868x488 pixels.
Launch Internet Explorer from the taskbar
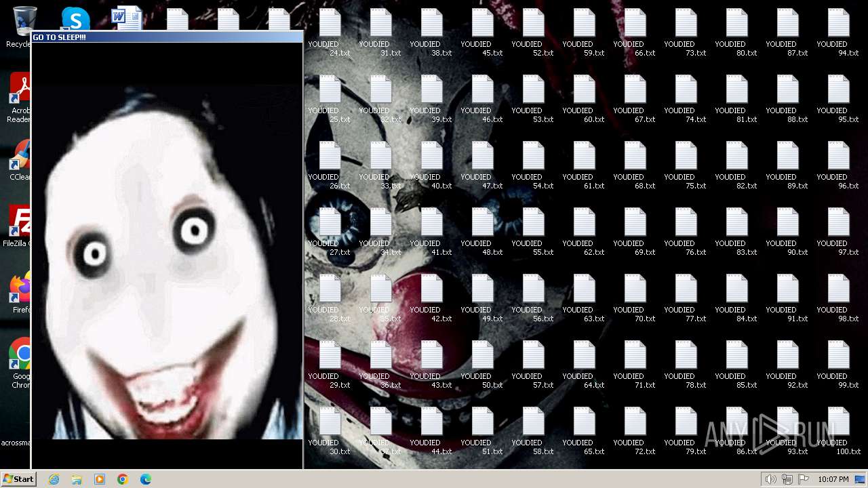point(54,479)
